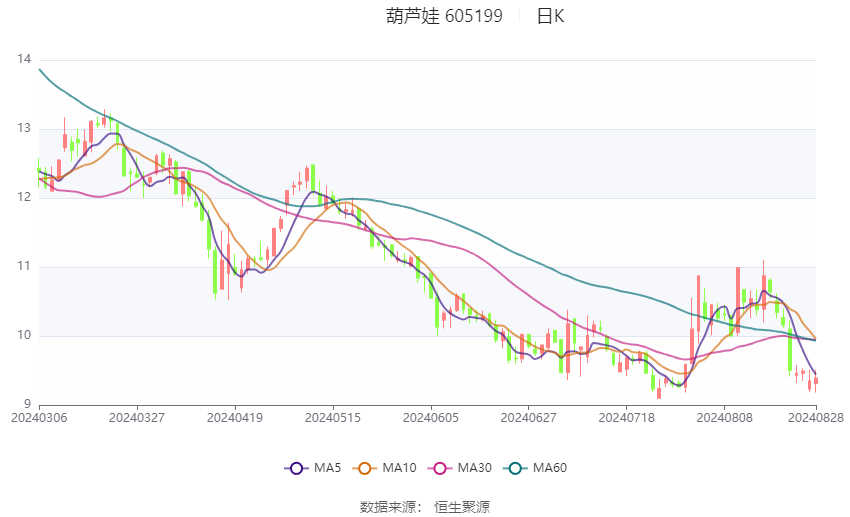Click x-axis date label 20240808

[x=725, y=418]
